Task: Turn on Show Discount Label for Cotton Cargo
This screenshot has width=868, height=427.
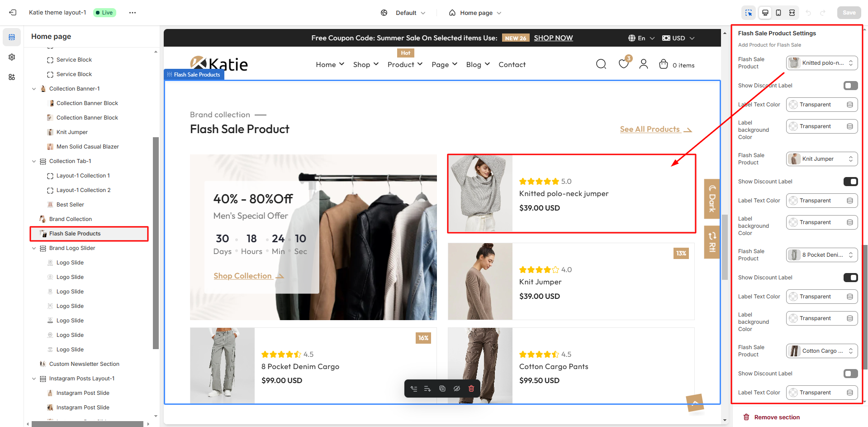Action: click(850, 374)
